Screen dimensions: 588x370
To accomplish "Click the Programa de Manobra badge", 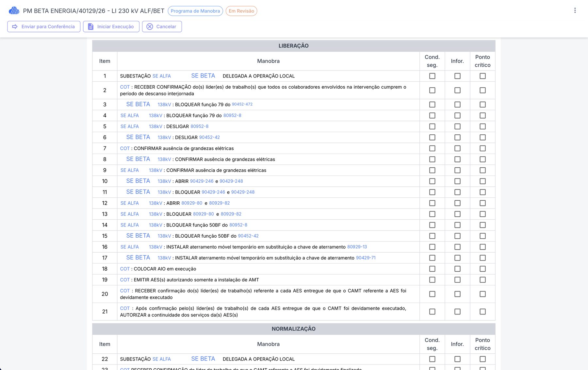I will 195,11.
